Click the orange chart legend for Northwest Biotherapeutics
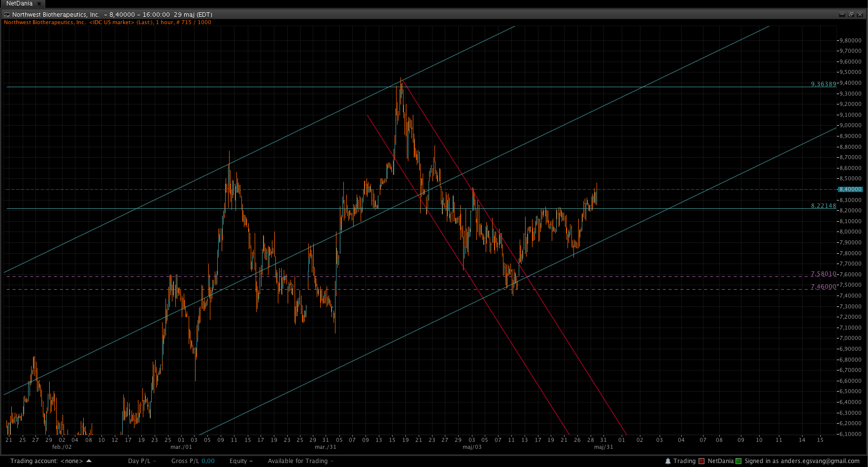Image resolution: width=868 pixels, height=467 pixels. click(x=107, y=22)
